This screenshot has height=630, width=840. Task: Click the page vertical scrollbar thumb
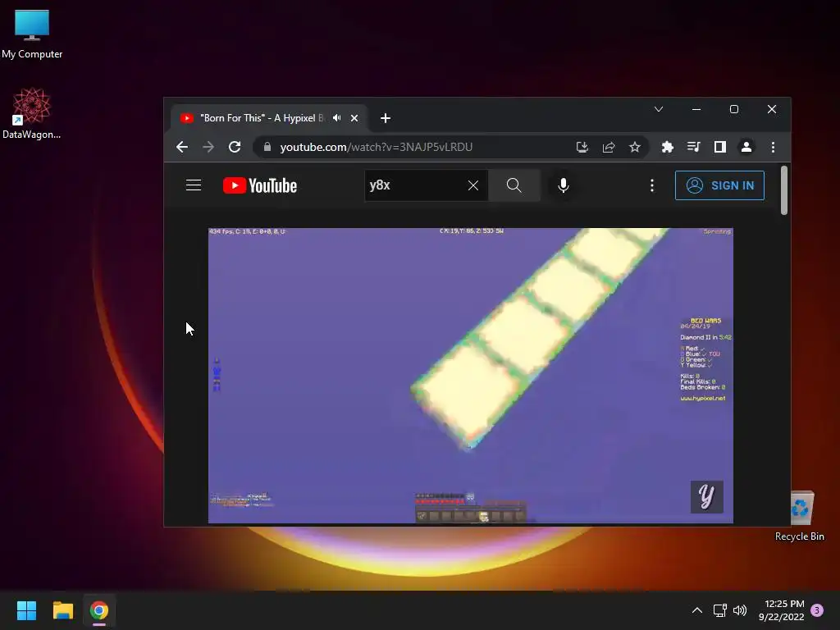click(x=784, y=190)
